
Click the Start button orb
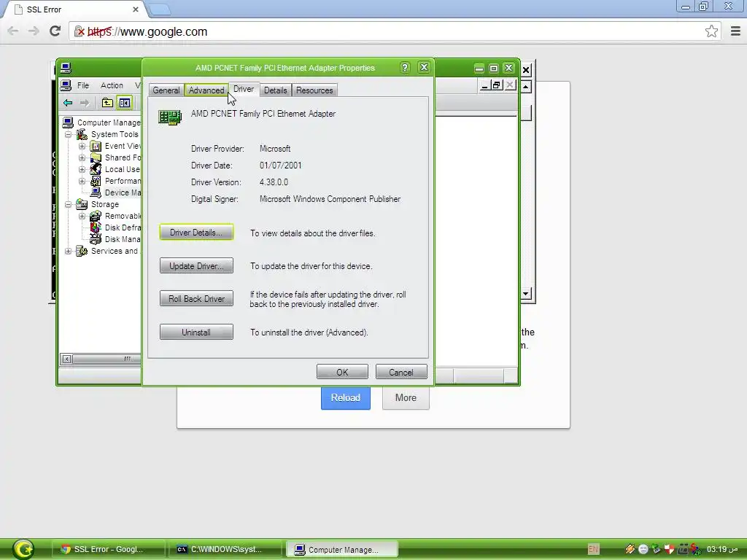23,548
